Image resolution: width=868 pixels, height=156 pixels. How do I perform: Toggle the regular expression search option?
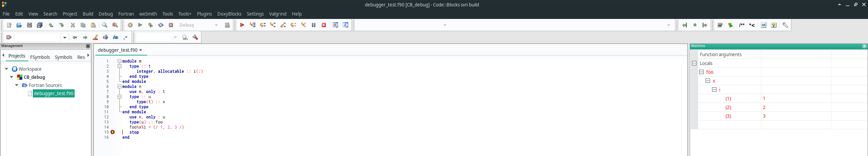[125, 37]
